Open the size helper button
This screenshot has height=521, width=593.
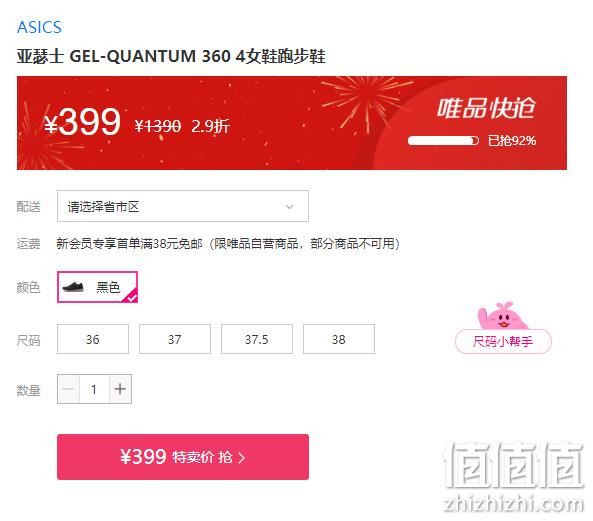tap(503, 341)
